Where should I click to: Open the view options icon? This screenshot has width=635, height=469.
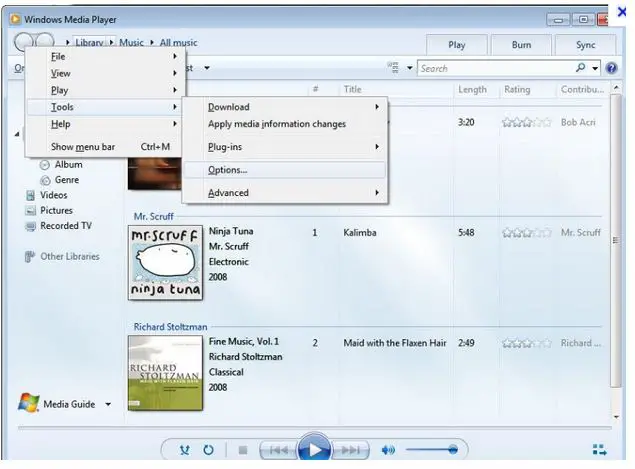tap(393, 68)
